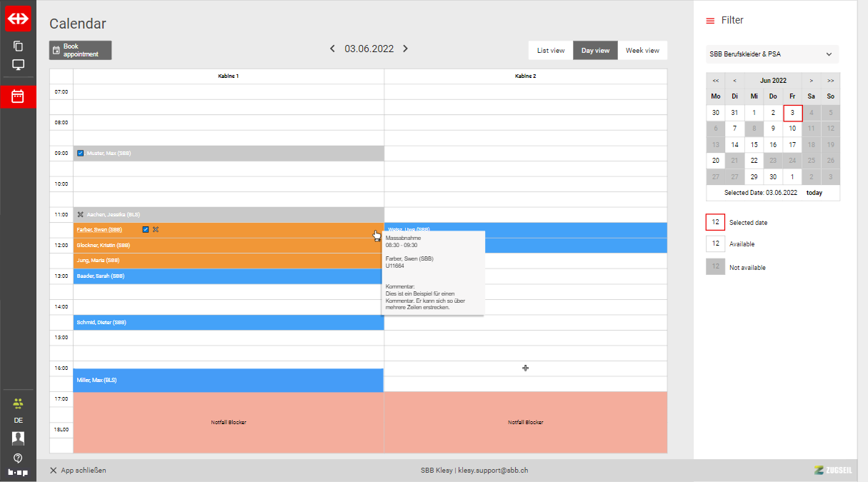Click cancel cross icon on Aachen, Jessika
The width and height of the screenshot is (868, 482).
[x=80, y=214]
